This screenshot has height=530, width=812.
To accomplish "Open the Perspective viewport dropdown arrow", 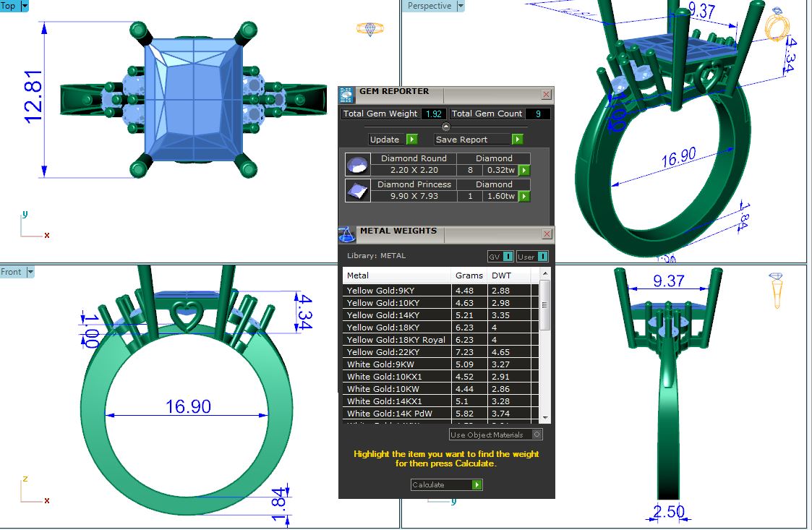I will [460, 6].
